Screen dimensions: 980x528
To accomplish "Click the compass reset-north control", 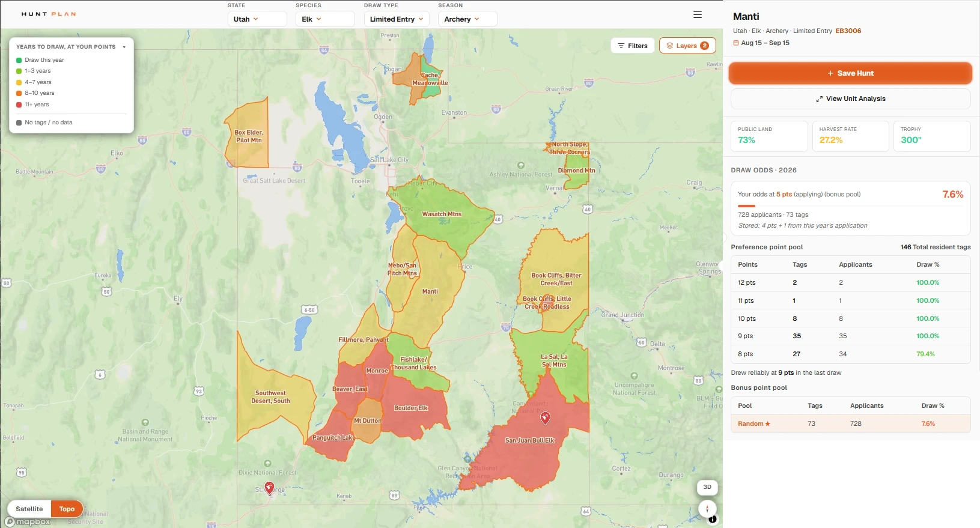I will [707, 508].
